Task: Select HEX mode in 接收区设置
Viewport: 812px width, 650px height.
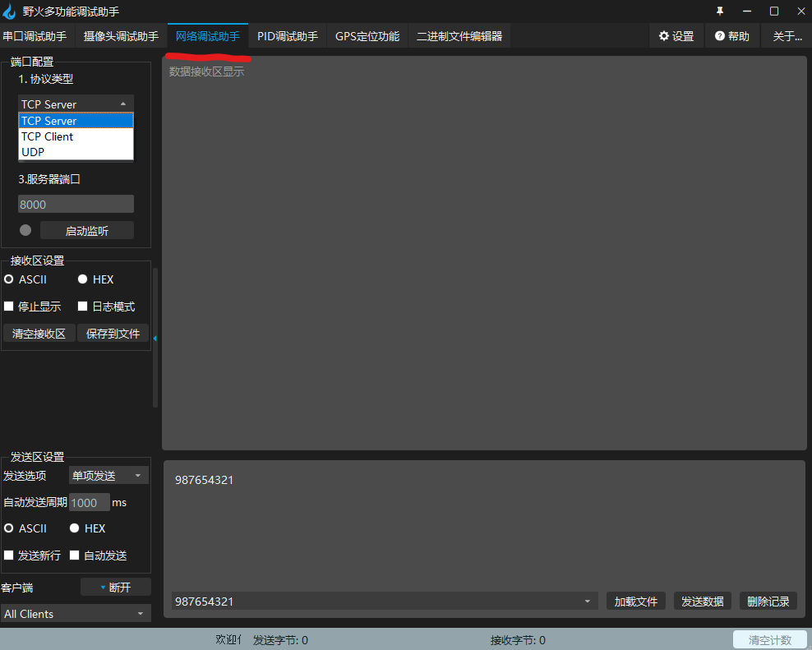Action: click(x=82, y=279)
